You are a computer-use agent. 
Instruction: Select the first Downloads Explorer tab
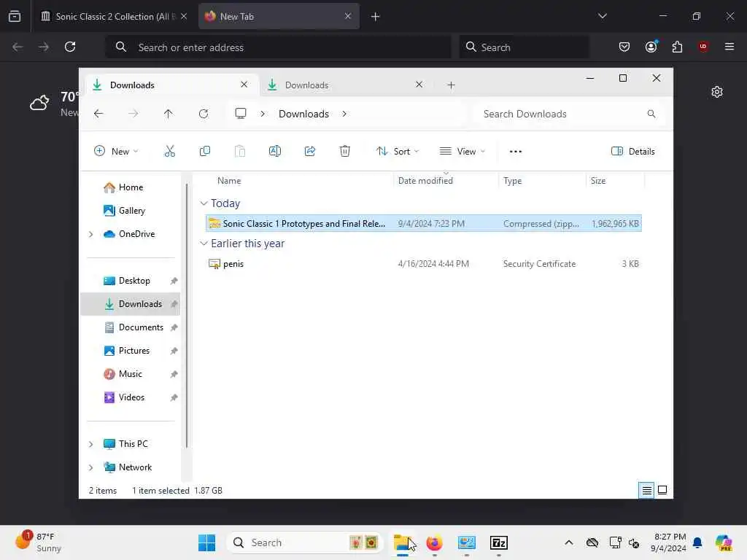click(x=170, y=85)
